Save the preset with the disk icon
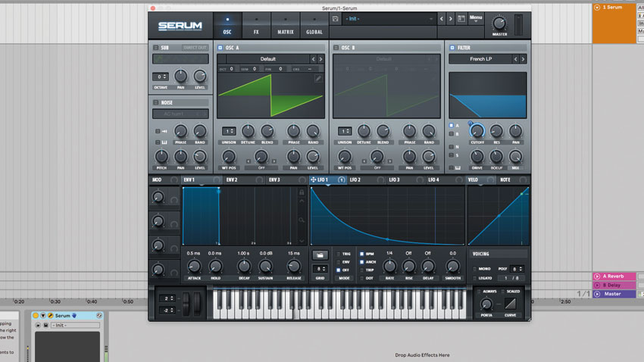The width and height of the screenshot is (644, 362). pyautogui.click(x=335, y=19)
